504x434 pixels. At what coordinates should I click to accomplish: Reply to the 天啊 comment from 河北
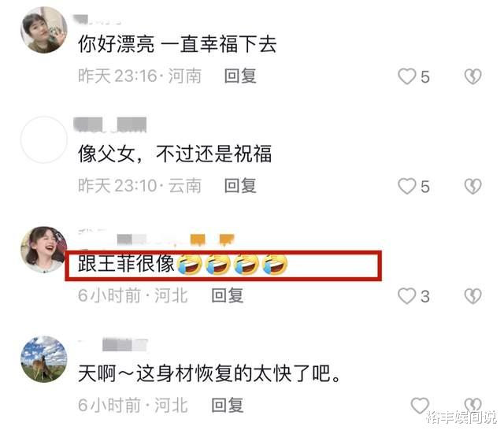click(228, 405)
